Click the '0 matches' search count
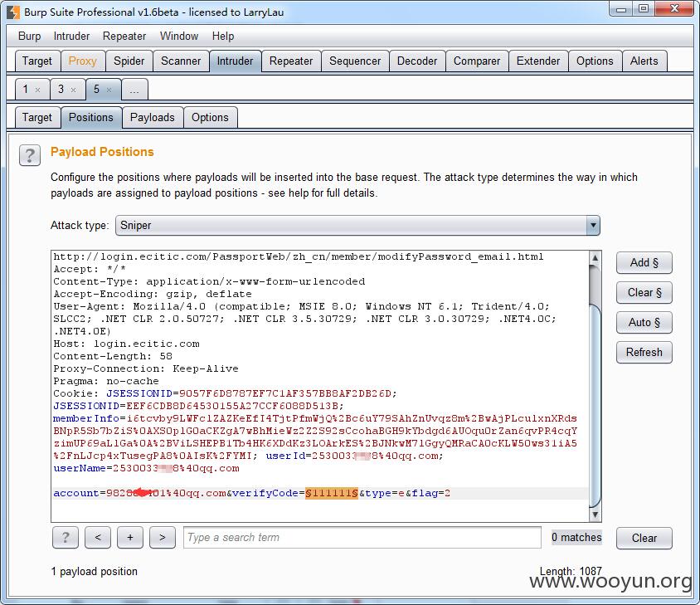 pyautogui.click(x=576, y=537)
